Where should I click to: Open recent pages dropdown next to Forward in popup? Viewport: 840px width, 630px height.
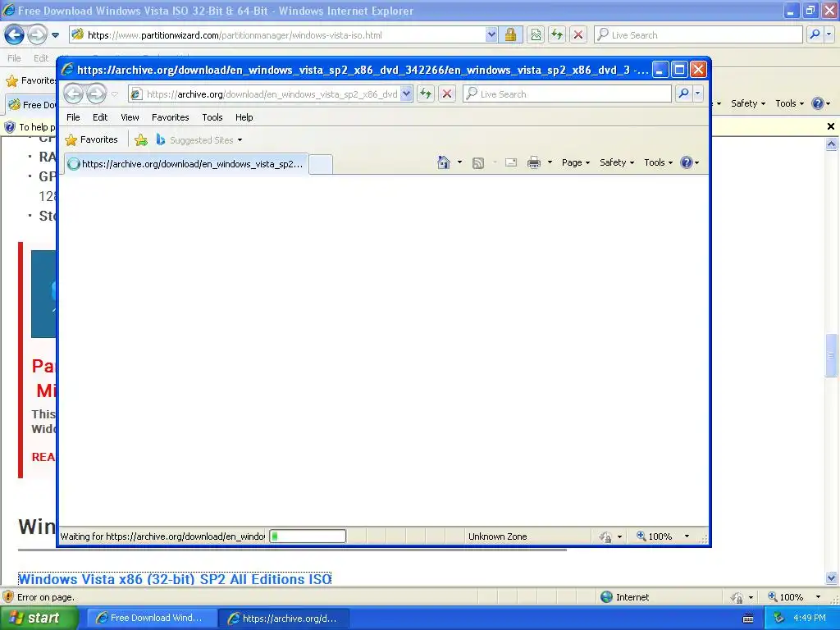coord(114,94)
